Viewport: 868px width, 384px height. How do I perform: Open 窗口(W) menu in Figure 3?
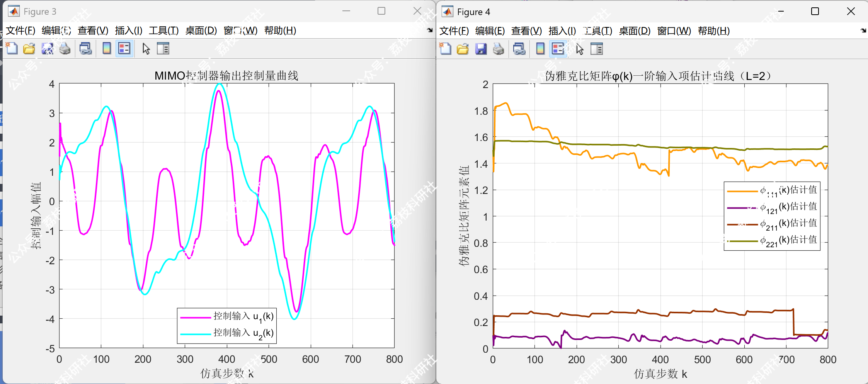(x=240, y=31)
